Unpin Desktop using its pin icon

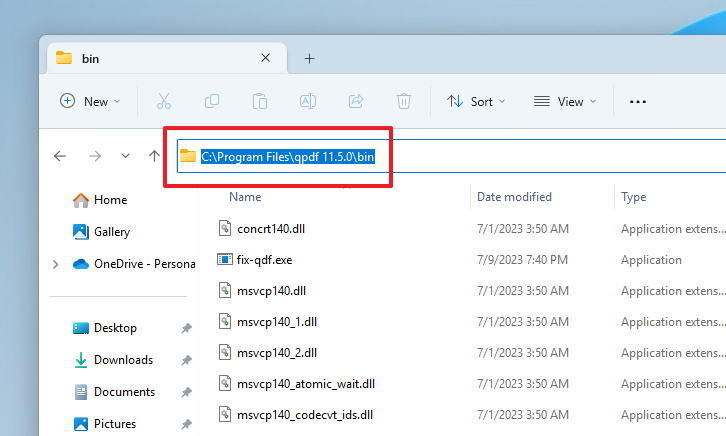click(187, 328)
